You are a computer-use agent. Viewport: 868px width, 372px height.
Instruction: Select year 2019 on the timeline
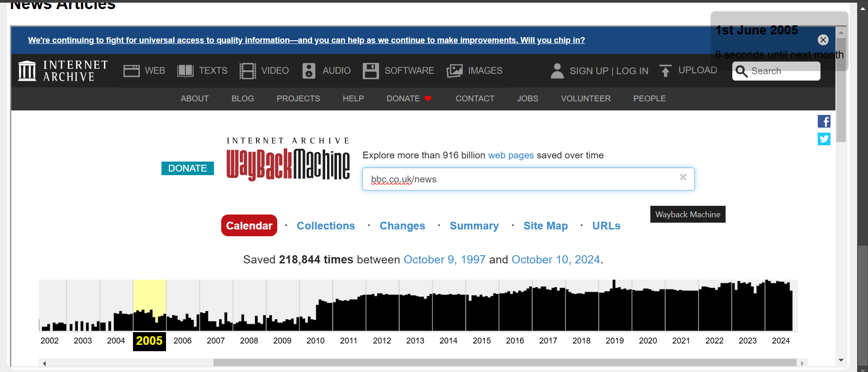[x=615, y=341]
